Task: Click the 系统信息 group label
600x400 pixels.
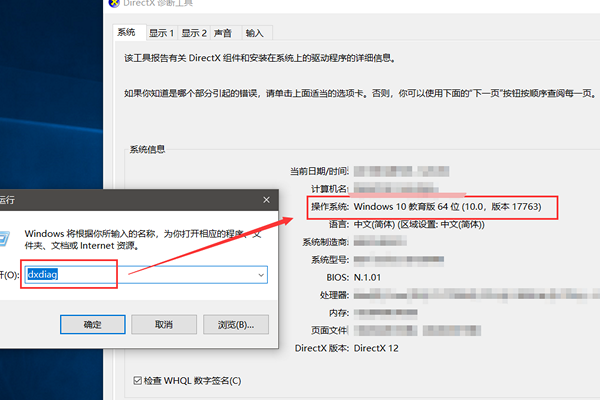Action: pos(147,149)
